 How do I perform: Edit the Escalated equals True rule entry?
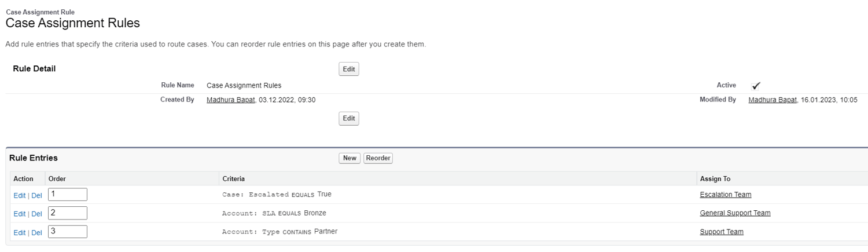tap(19, 196)
